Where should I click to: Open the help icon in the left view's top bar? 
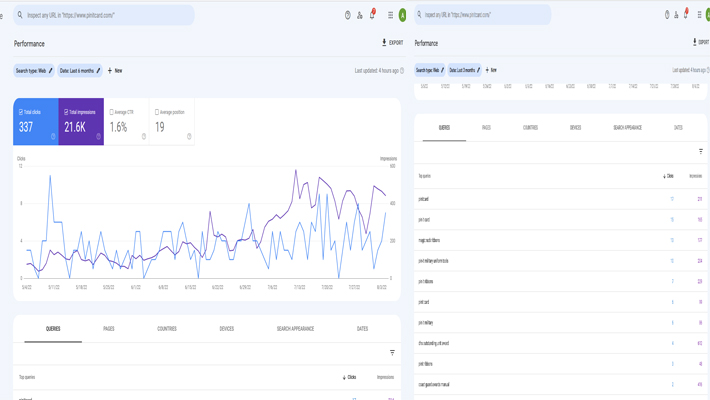click(x=347, y=15)
